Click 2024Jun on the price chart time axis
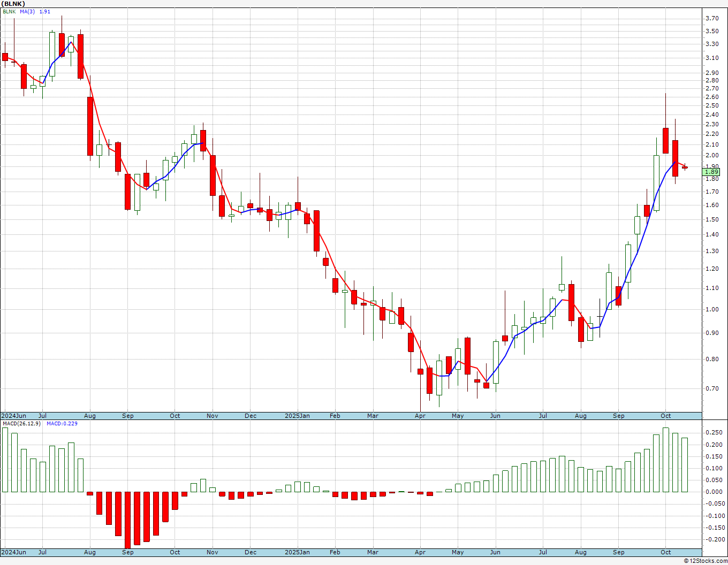 14,416
